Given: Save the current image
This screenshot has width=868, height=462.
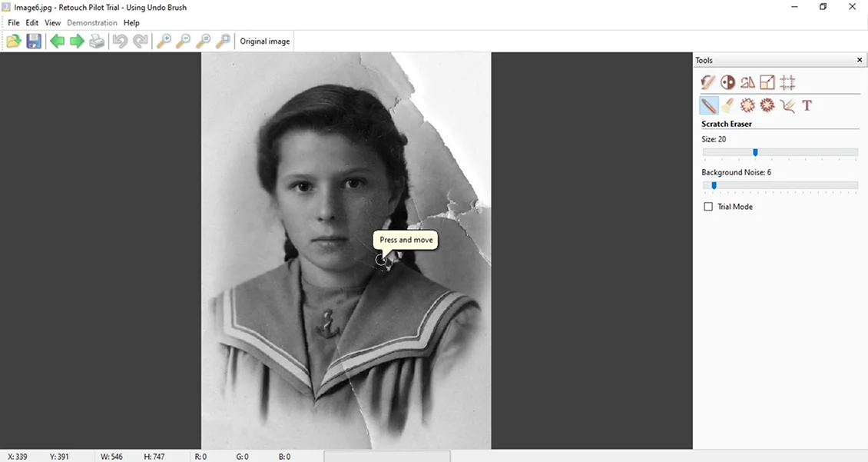Looking at the screenshot, I should (34, 41).
